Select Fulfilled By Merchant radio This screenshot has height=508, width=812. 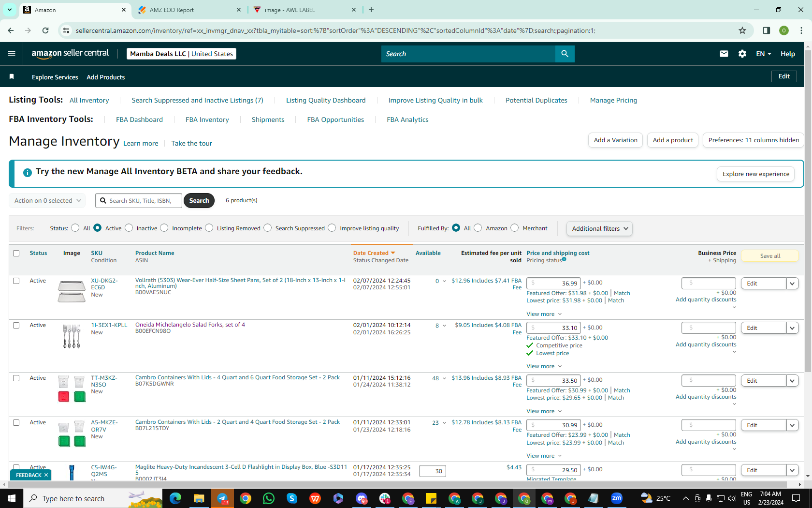pyautogui.click(x=515, y=228)
